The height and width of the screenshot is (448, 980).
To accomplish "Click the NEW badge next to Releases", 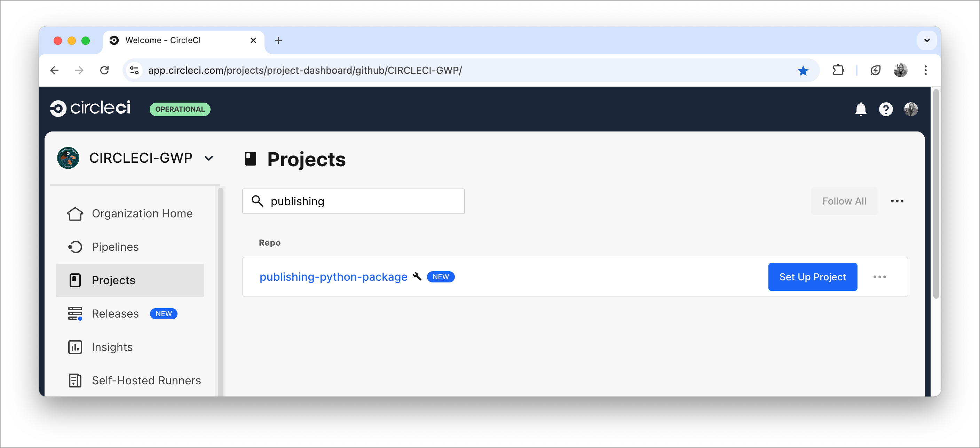I will 164,314.
